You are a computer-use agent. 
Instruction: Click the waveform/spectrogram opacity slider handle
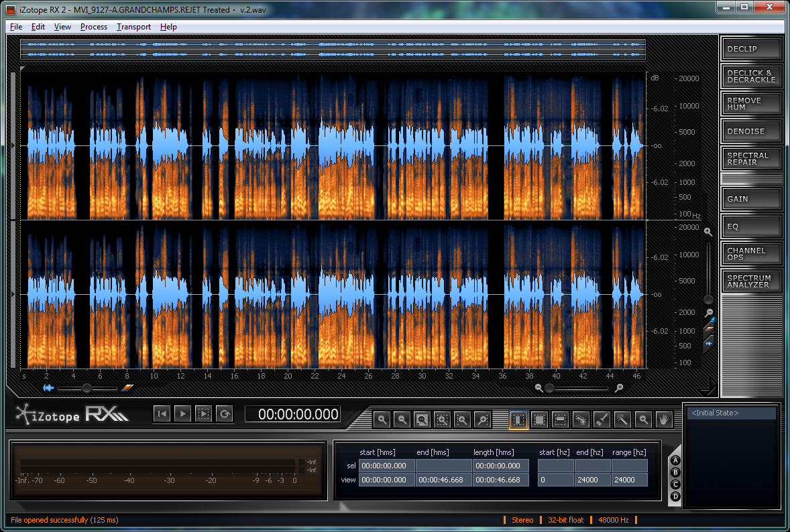87,388
